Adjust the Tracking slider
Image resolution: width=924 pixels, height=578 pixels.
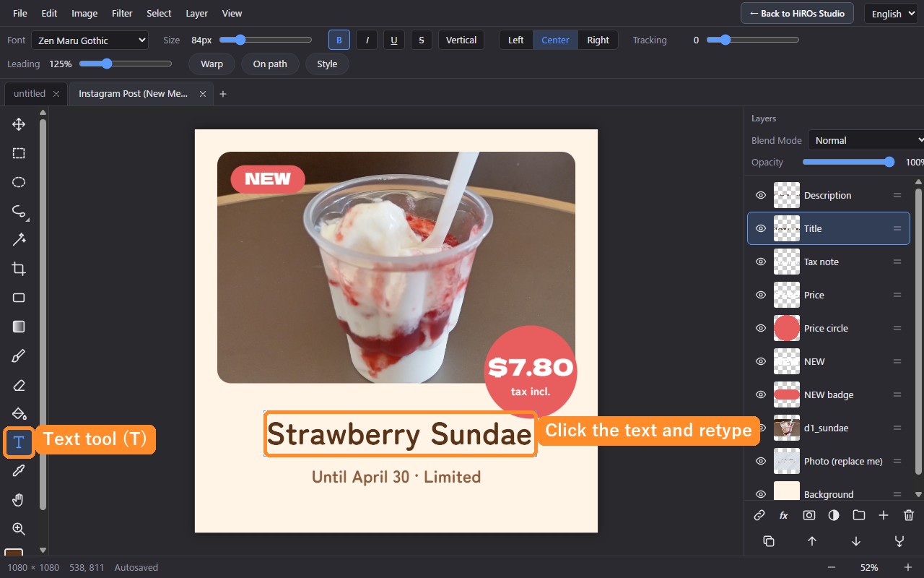point(753,40)
